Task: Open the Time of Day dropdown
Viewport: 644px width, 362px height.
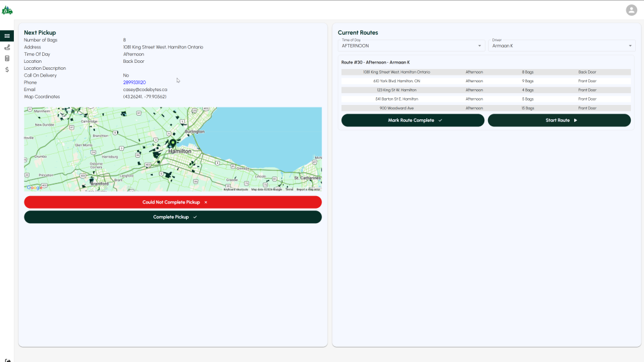Action: click(411, 45)
